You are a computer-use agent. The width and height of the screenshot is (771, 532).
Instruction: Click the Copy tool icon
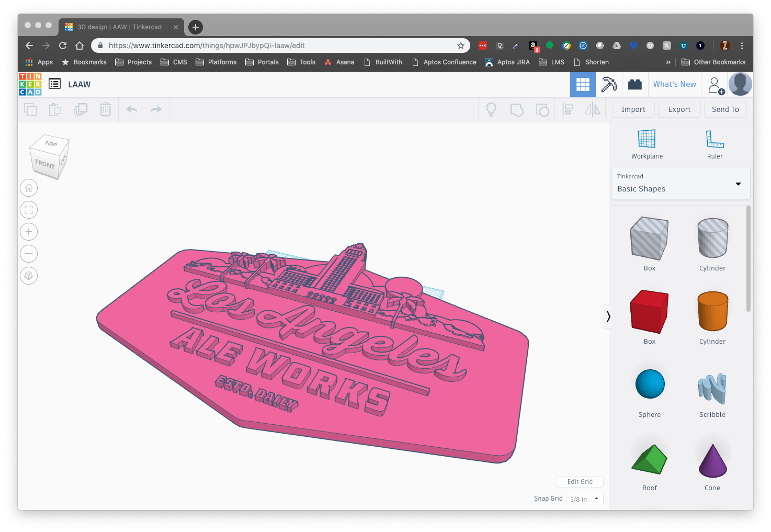[x=30, y=109]
